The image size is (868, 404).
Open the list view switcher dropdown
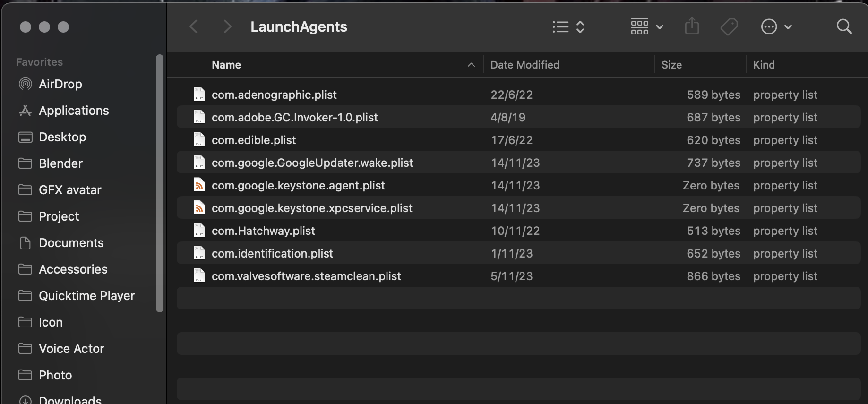coord(569,27)
